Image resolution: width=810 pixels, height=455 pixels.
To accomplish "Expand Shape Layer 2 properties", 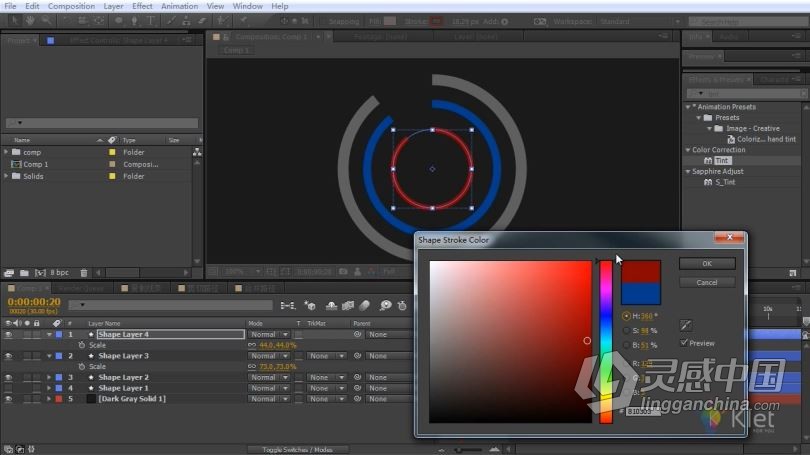I will point(49,378).
